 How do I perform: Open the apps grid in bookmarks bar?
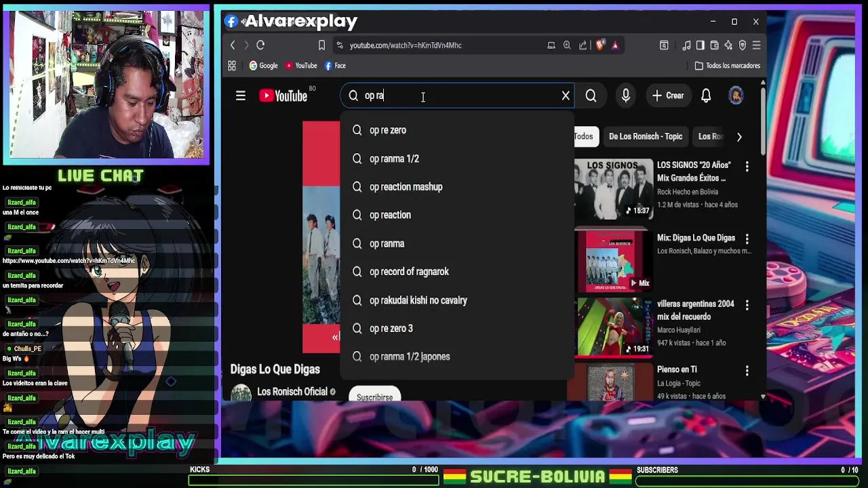coord(232,66)
